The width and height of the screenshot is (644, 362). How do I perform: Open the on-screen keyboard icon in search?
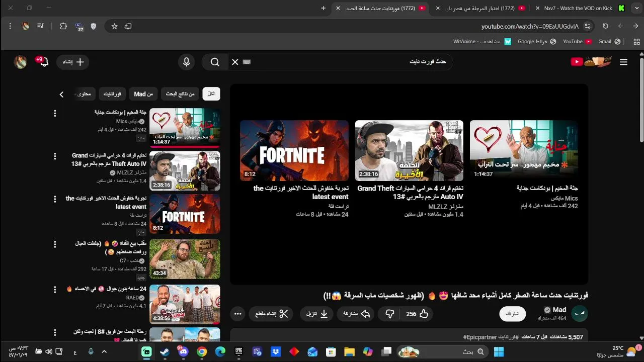click(x=247, y=62)
